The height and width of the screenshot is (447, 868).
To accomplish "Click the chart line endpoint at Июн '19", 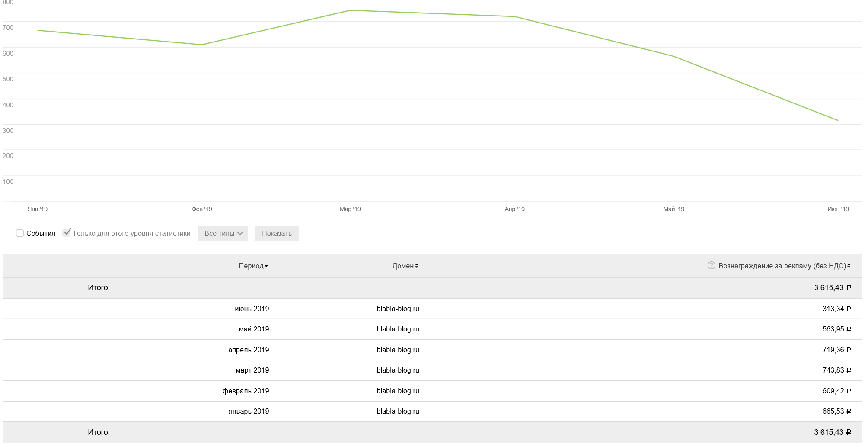I will (838, 120).
